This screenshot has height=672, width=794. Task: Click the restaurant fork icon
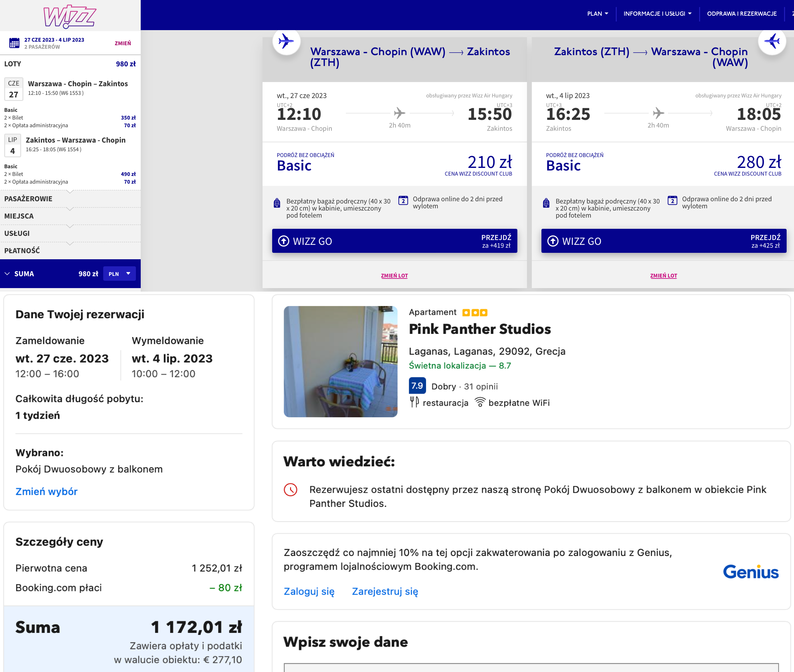[414, 402]
